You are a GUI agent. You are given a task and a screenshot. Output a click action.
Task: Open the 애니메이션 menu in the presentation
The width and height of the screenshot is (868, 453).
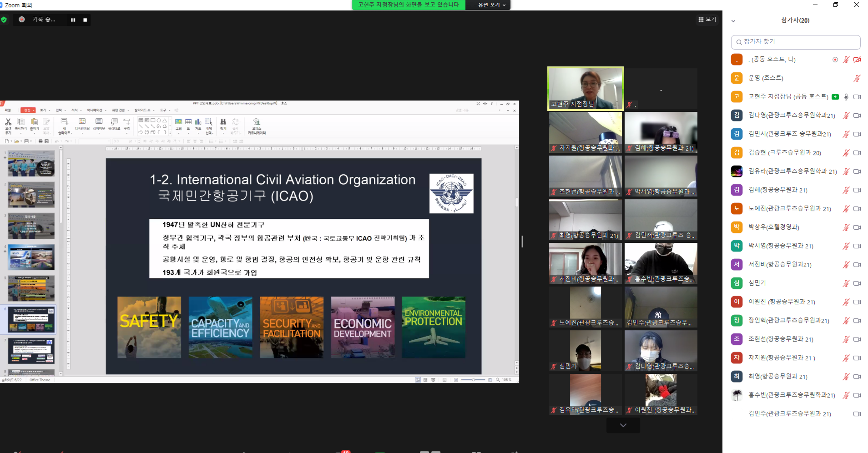95,110
